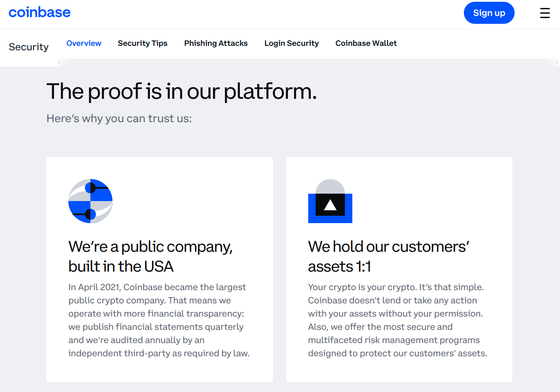Switch to the Security Tips tab

tap(142, 43)
